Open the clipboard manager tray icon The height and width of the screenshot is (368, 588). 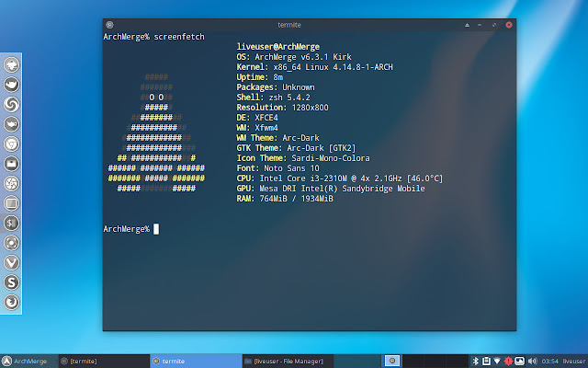[486, 362]
